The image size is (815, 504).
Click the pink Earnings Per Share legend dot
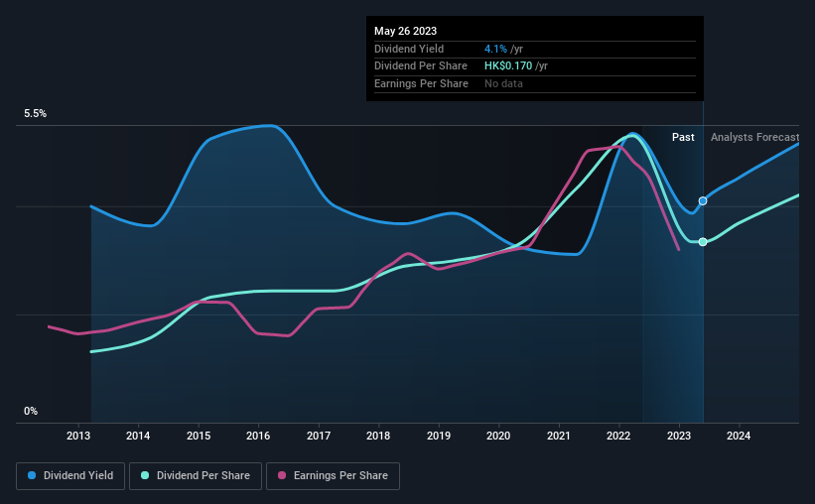coord(282,475)
